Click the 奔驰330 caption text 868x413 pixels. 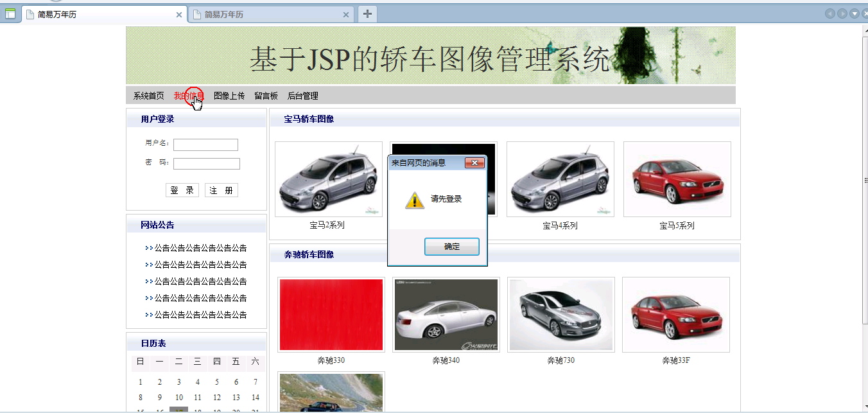[x=331, y=360]
